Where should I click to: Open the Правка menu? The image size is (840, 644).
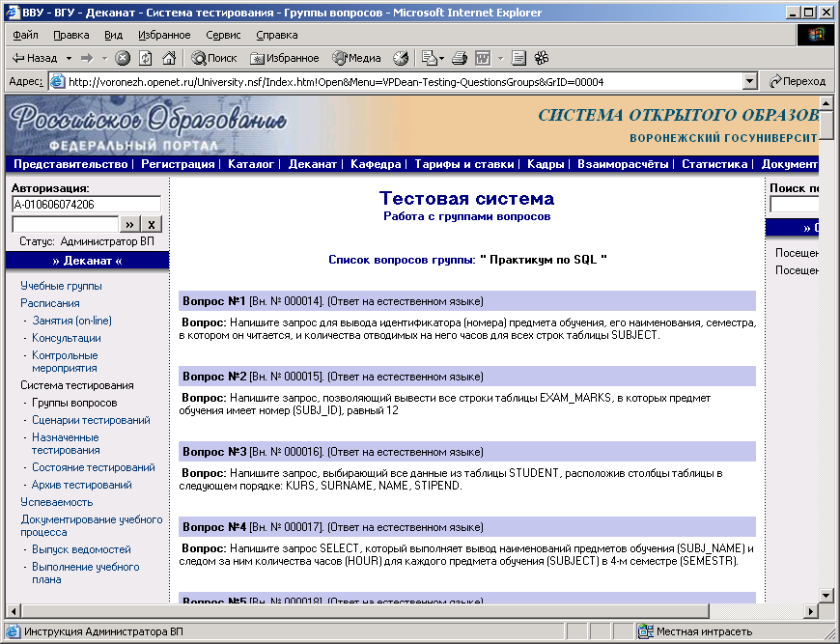71,35
